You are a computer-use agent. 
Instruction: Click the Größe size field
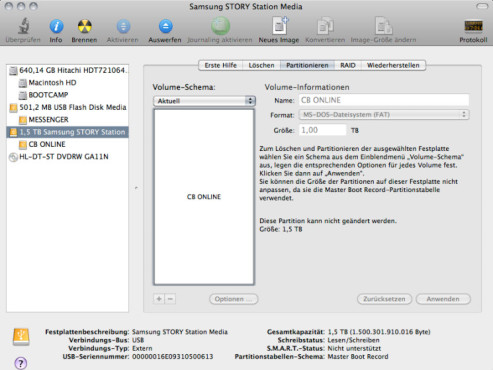323,130
